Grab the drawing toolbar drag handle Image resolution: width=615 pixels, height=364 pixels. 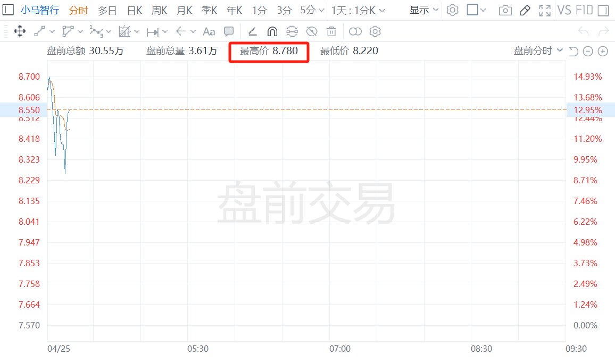point(5,31)
